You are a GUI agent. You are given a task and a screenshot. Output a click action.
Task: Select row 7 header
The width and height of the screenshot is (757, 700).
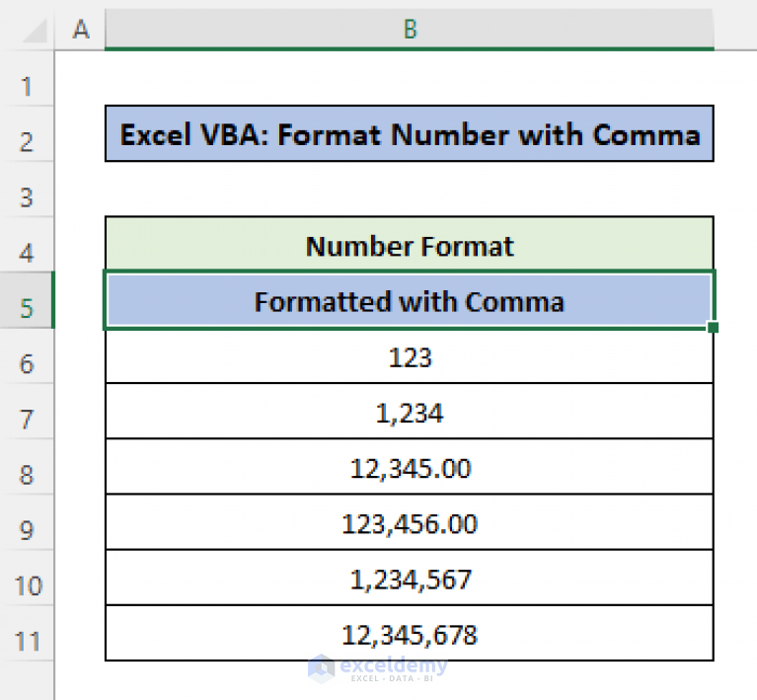coord(27,412)
